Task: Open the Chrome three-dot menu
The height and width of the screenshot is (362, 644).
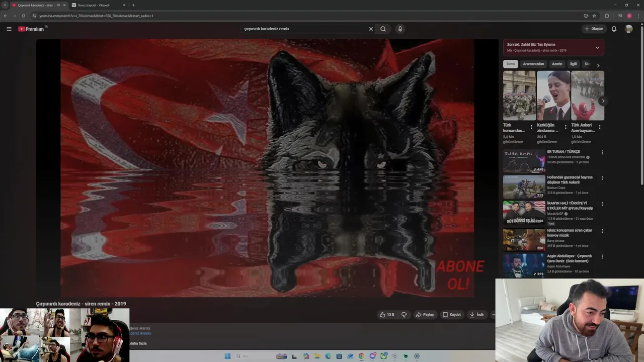Action: click(x=638, y=16)
